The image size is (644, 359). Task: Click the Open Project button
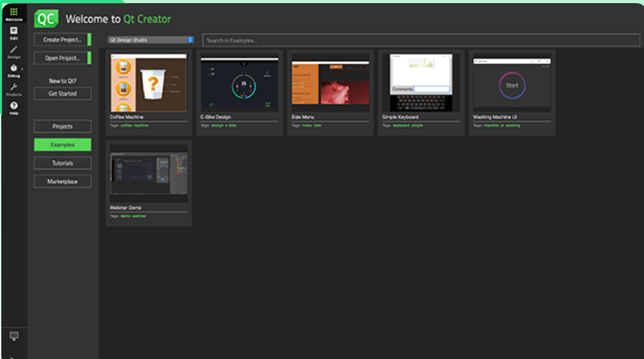(x=62, y=58)
